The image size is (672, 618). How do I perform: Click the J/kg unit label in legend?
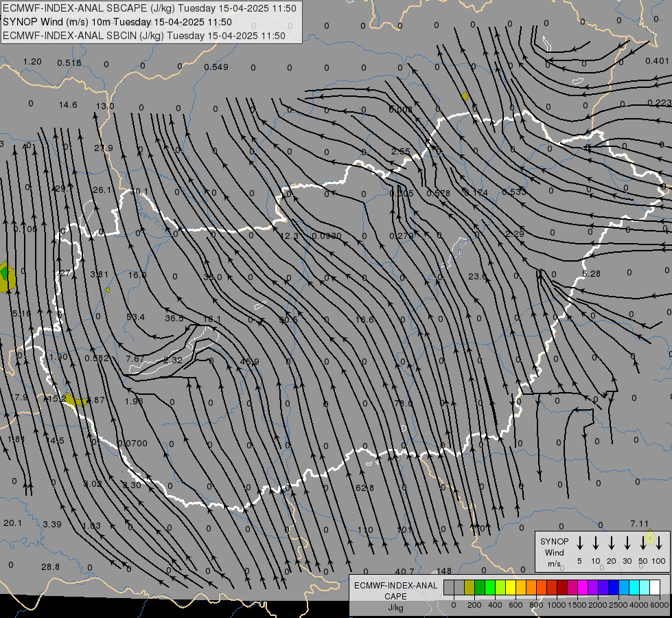pos(395,608)
